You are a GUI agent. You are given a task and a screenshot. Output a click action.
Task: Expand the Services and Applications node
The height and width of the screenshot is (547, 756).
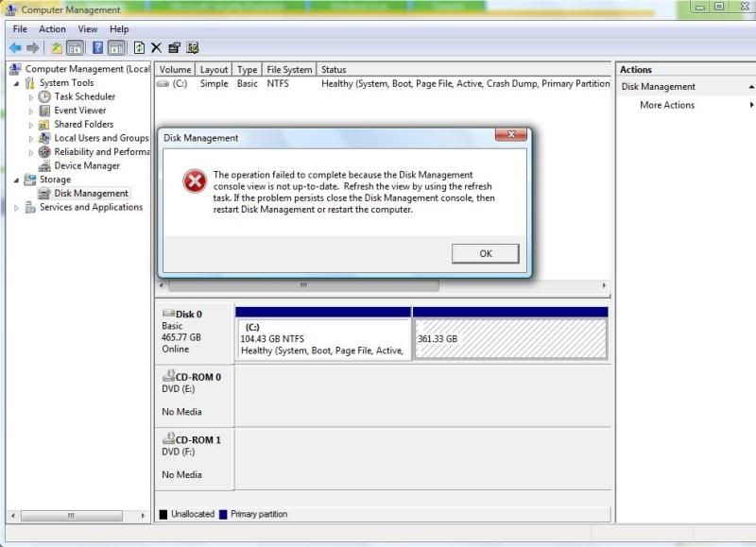(16, 208)
